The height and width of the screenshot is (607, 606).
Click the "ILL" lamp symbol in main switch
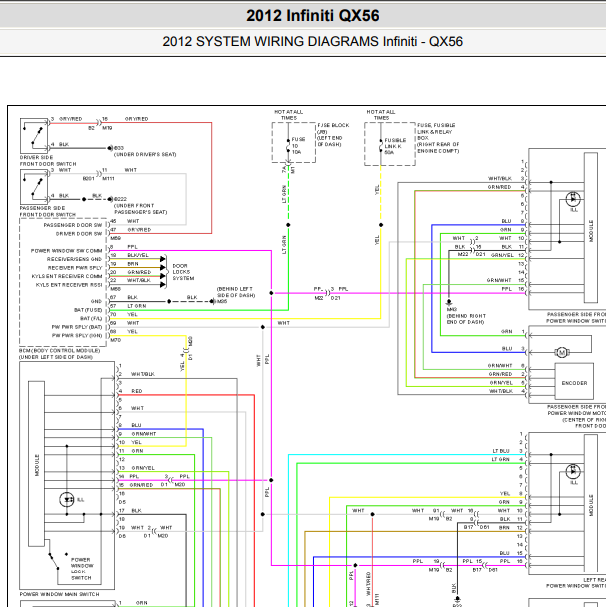pos(67,500)
